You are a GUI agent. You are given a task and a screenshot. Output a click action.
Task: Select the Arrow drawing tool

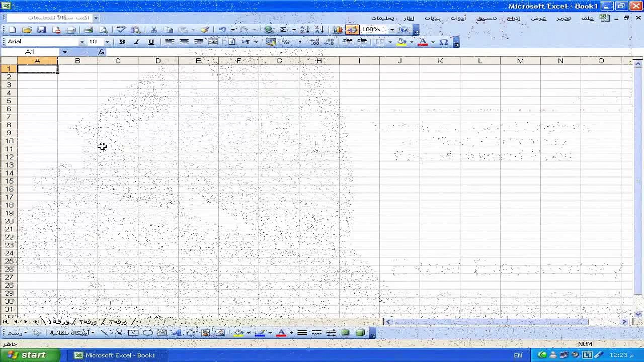(119, 333)
